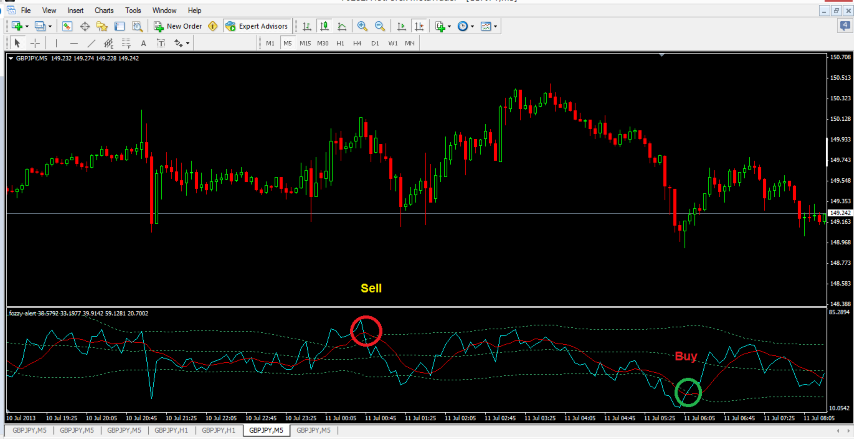Image resolution: width=854 pixels, height=439 pixels.
Task: Set timeframe to M1
Action: coord(270,43)
